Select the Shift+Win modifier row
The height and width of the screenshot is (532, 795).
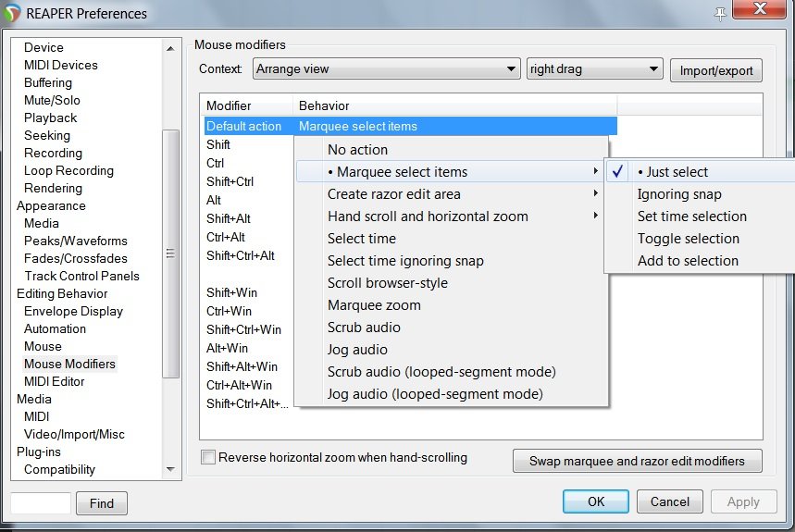click(231, 292)
